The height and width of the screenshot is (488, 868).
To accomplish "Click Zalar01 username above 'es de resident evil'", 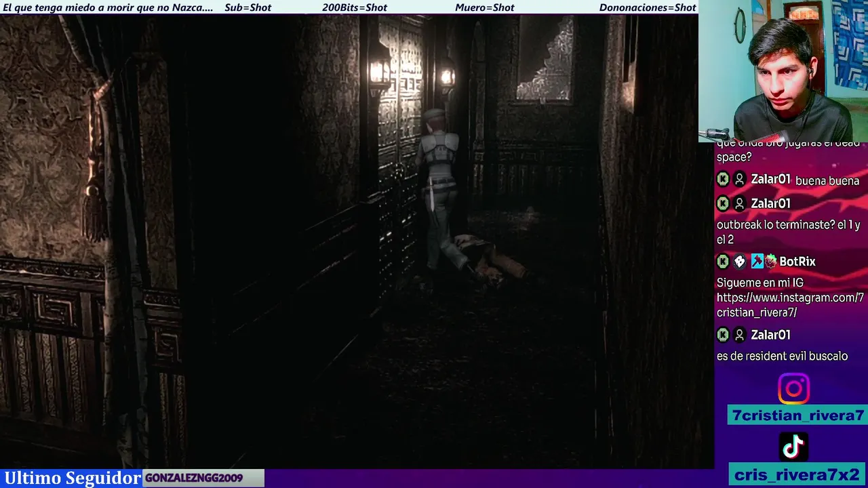I will 770,335.
